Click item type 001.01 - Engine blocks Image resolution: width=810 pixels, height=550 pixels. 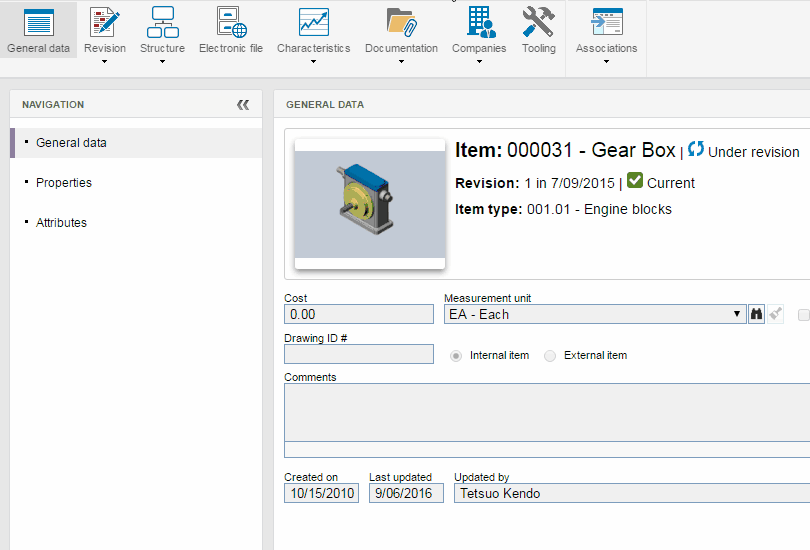click(599, 209)
